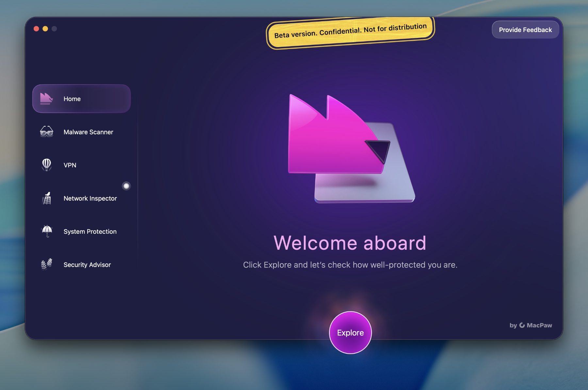Close the window with the red button

[36, 29]
